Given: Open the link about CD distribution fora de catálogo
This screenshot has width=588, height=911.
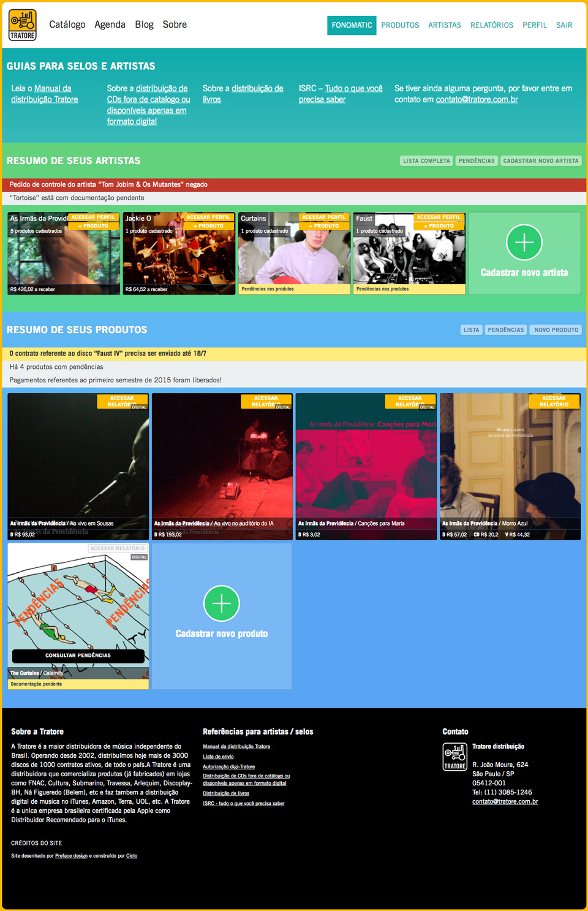Looking at the screenshot, I should coord(148,105).
